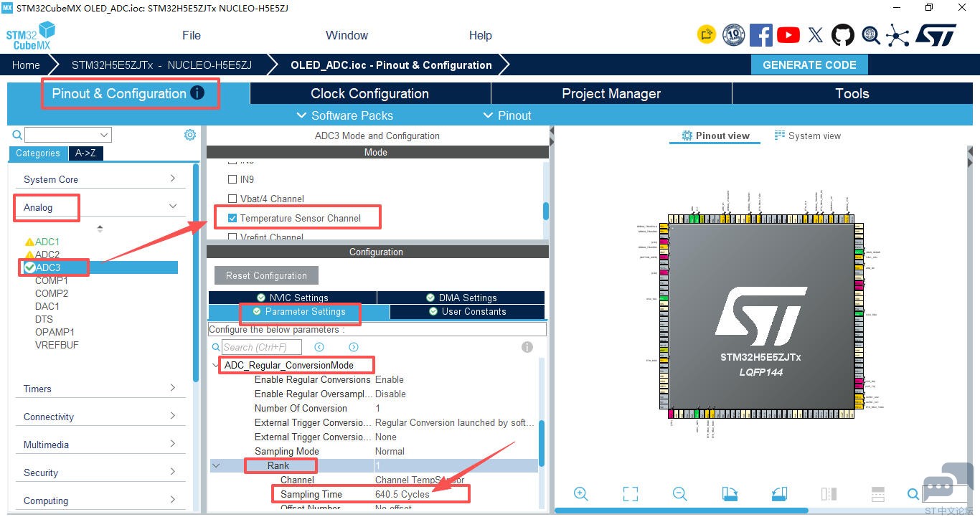Open the categories panel gear settings
This screenshot has width=980, height=522.
[190, 135]
